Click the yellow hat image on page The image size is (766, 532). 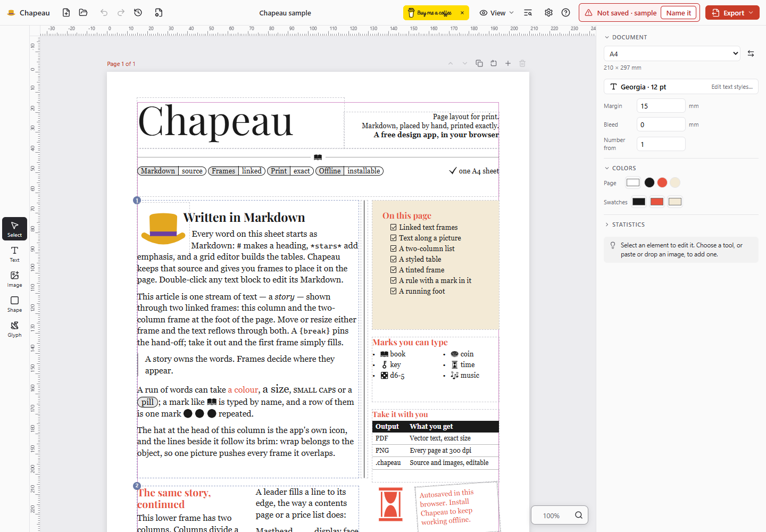pos(163,229)
